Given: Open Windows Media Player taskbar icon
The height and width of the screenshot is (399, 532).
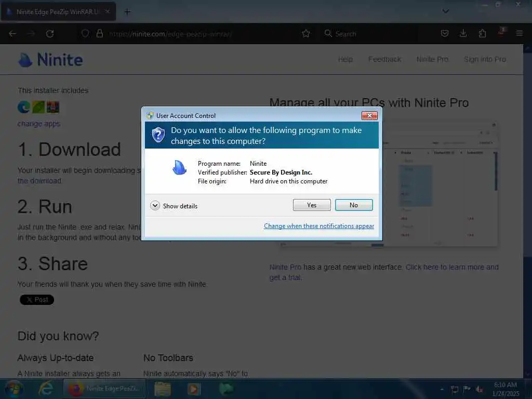Looking at the screenshot, I should [194, 389].
